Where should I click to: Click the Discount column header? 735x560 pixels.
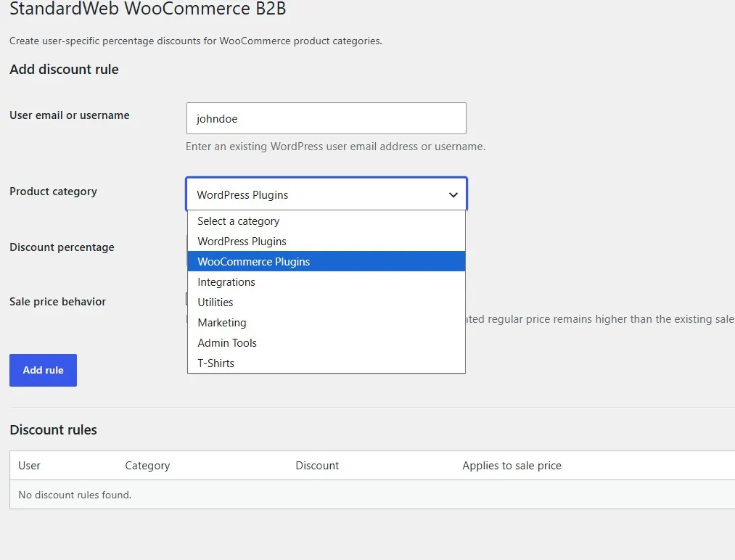(x=317, y=466)
